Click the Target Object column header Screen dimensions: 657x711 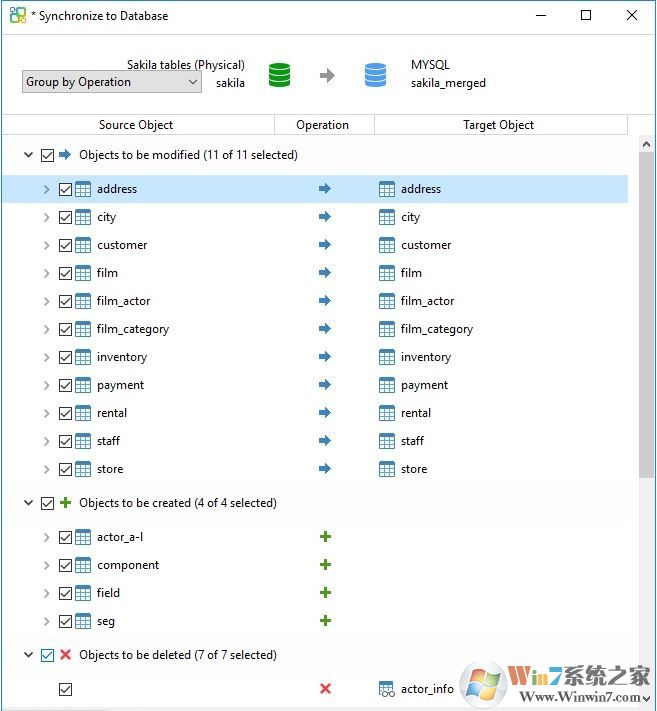click(501, 125)
